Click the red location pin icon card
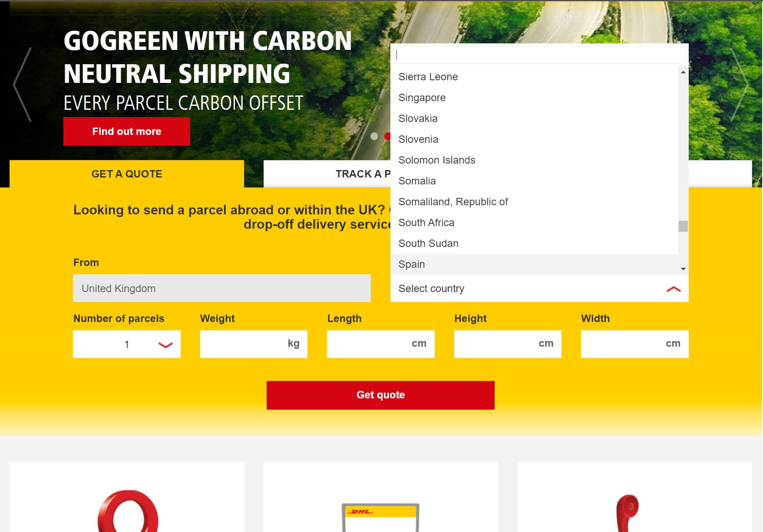This screenshot has height=532, width=763. point(127,497)
